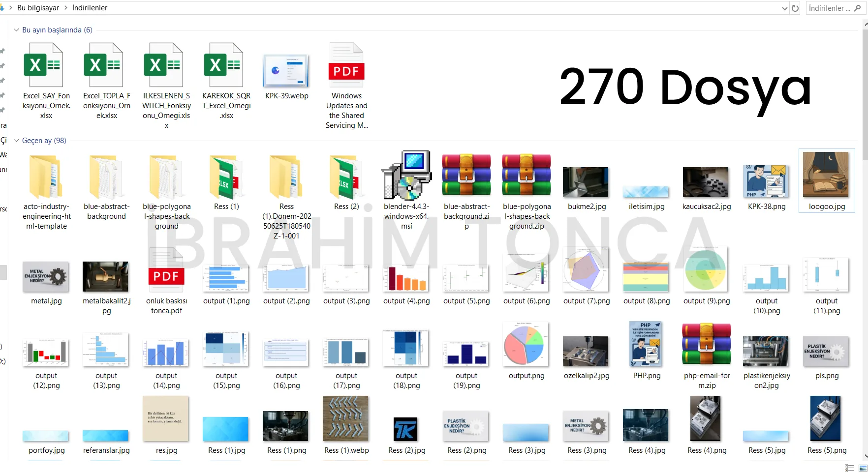Switch to the large icons view layout
Image resolution: width=868 pixels, height=473 pixels.
click(x=863, y=468)
